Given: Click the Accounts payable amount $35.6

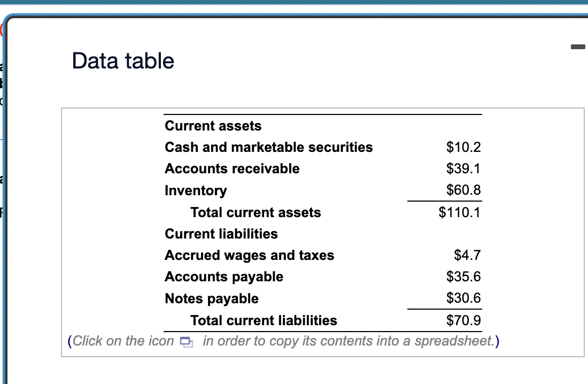Looking at the screenshot, I should click(463, 277).
